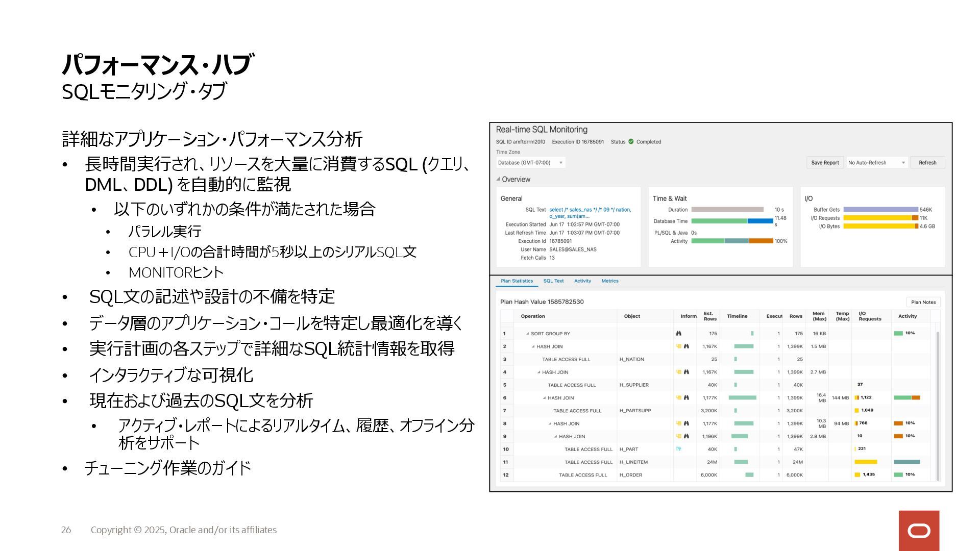The image size is (980, 551).
Task: Click binoculars icon in row 8 HASH JOIN
Action: pyautogui.click(x=687, y=423)
